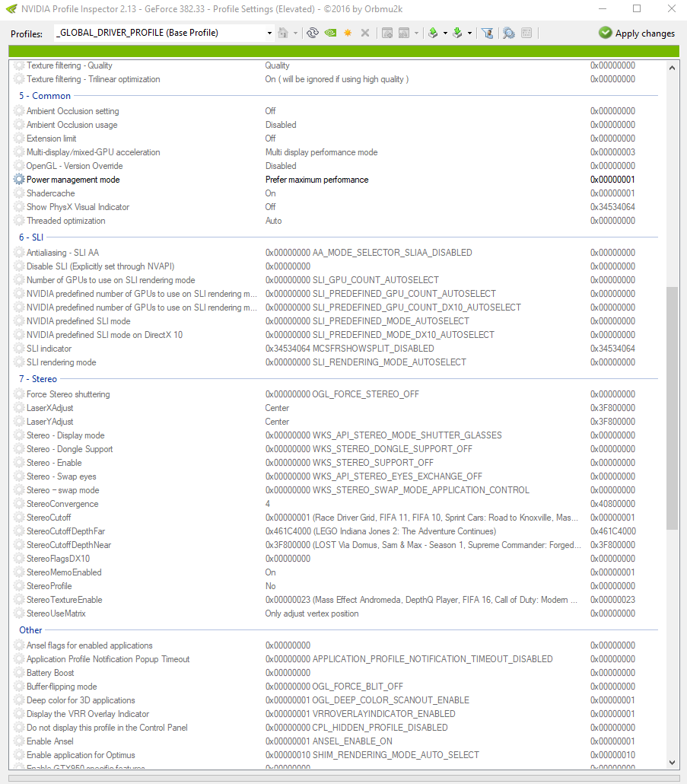Click the gear icon beside Extension limit

19,139
